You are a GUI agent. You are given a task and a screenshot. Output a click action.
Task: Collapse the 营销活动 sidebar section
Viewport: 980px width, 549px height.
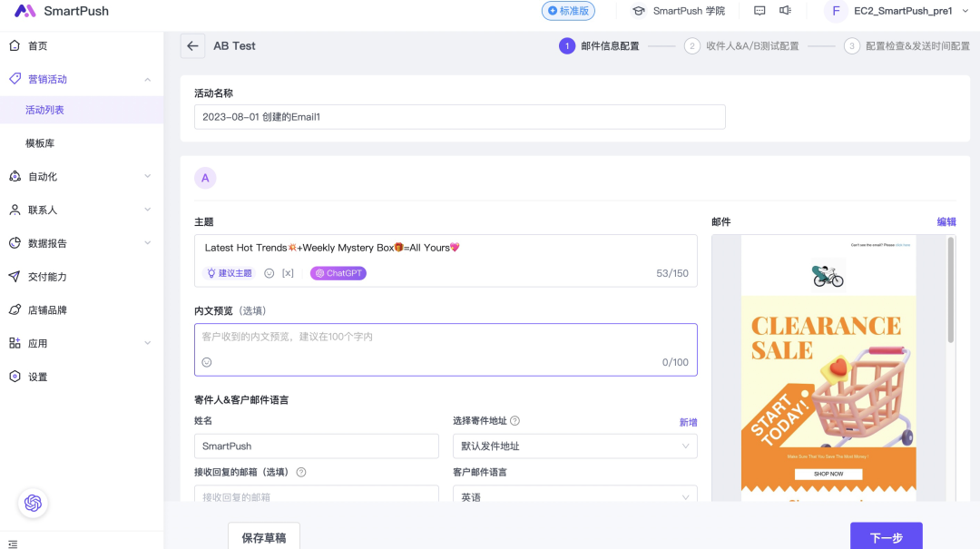click(145, 79)
